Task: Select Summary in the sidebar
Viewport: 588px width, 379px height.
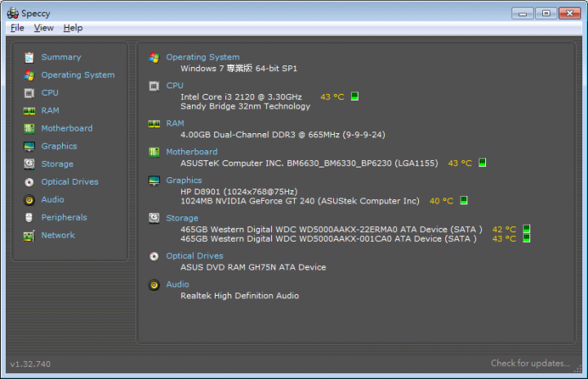Action: [x=61, y=57]
